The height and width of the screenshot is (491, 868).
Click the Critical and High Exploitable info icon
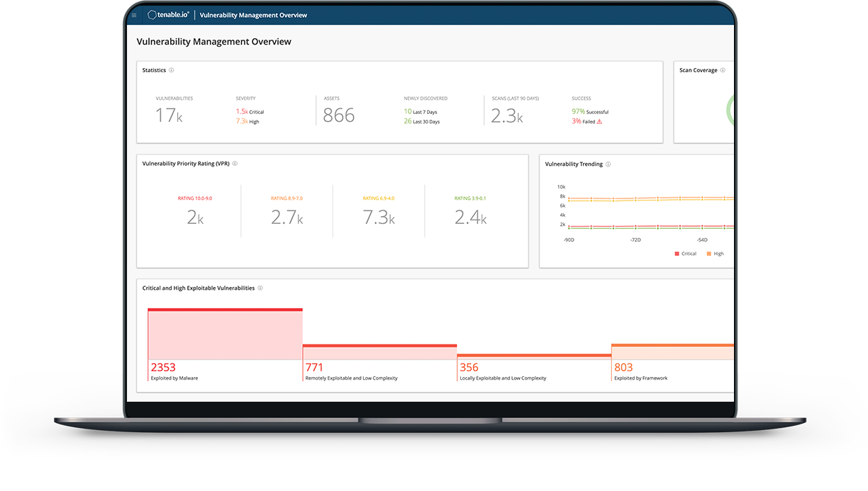tap(260, 288)
